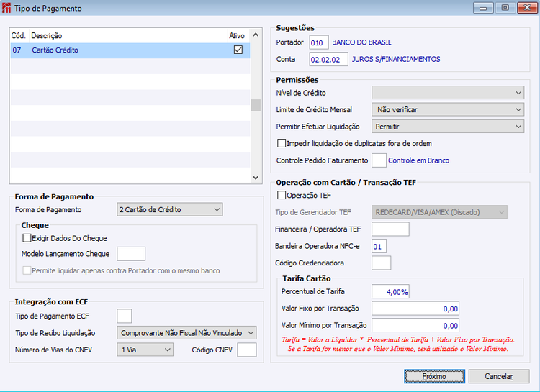
Task: Toggle the Ativo checkbox for Cartão Crédito
Action: point(238,50)
